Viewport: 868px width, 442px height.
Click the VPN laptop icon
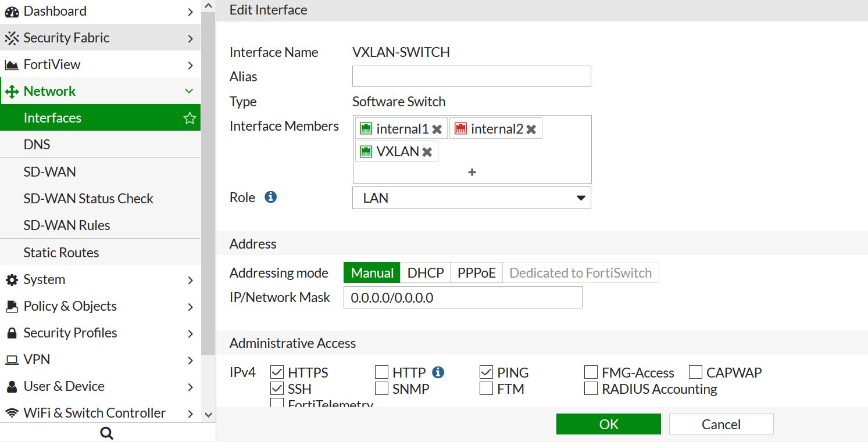(x=12, y=360)
